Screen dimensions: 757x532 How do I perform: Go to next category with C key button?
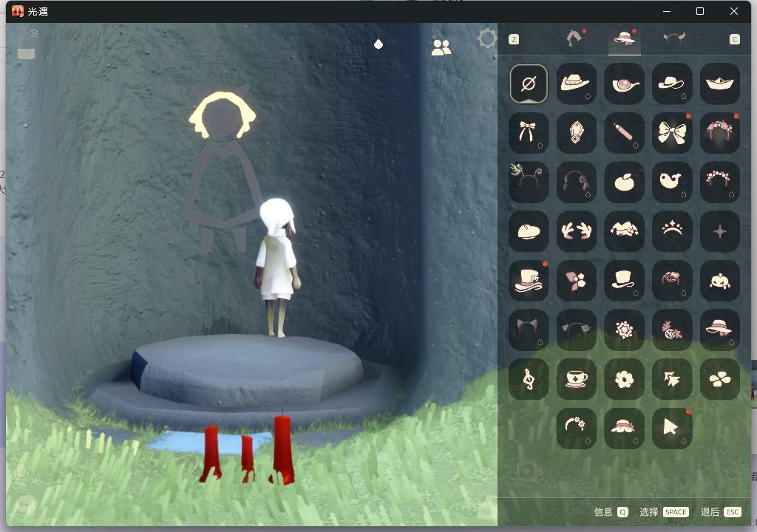click(734, 39)
